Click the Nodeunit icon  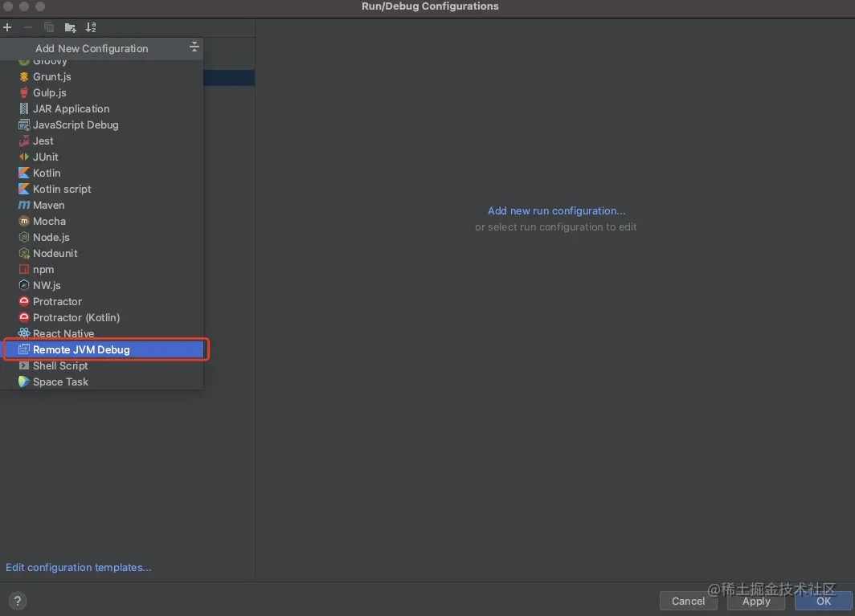(x=24, y=254)
